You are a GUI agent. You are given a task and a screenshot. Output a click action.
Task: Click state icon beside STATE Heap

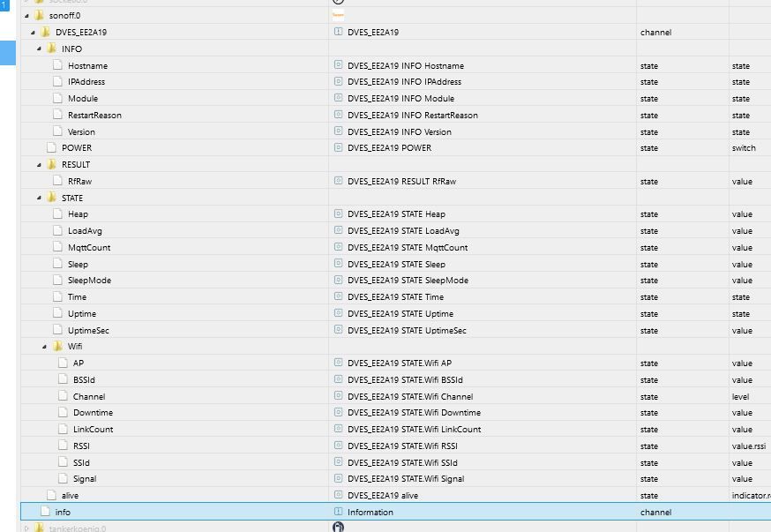338,214
